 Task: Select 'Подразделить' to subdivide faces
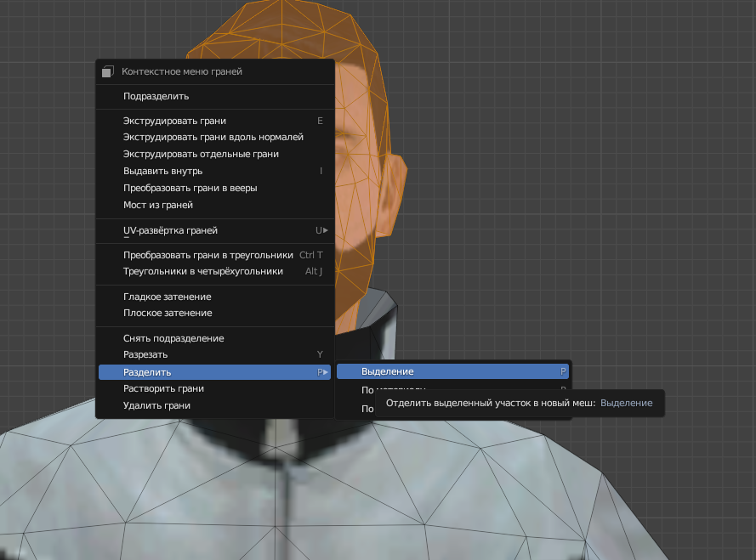click(156, 96)
